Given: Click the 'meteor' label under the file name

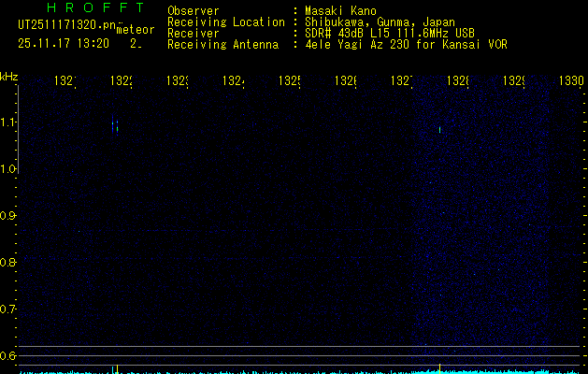Looking at the screenshot, I should click(x=136, y=30).
